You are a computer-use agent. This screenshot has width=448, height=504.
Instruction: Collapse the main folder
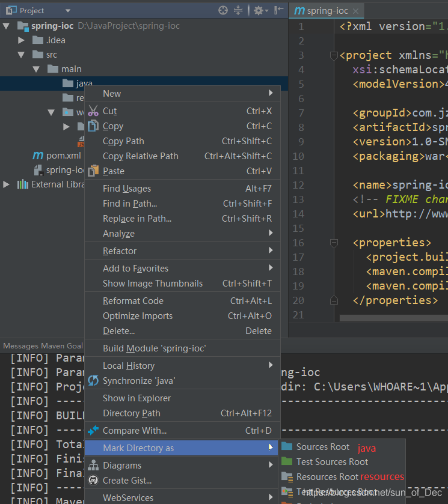pos(36,69)
